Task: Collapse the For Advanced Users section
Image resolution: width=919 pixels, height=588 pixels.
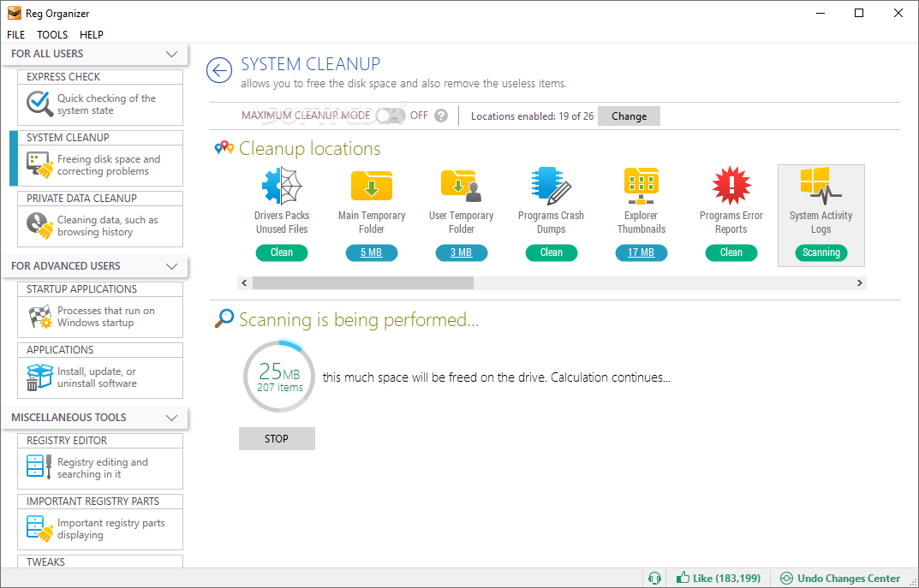Action: tap(172, 266)
